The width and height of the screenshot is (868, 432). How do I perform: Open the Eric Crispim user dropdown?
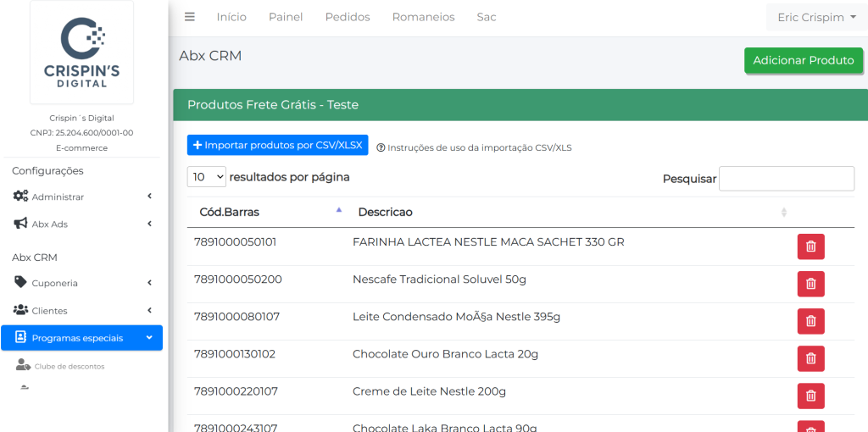pos(816,17)
